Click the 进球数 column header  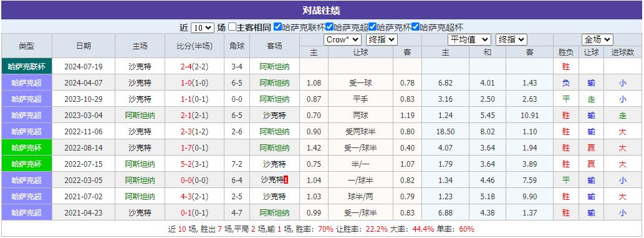click(x=623, y=52)
